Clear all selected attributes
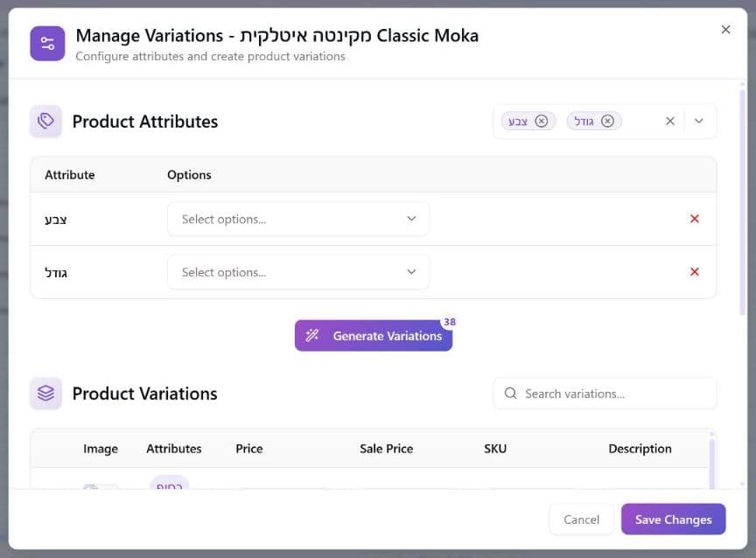The height and width of the screenshot is (558, 756). click(669, 121)
